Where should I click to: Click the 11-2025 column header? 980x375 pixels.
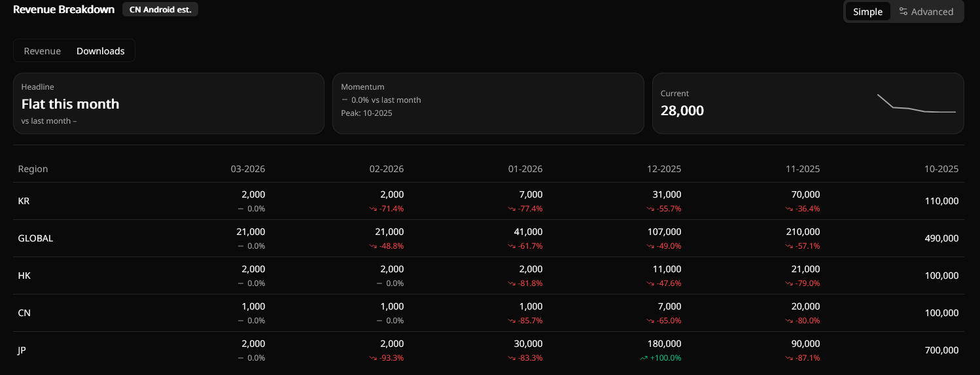[x=803, y=169]
